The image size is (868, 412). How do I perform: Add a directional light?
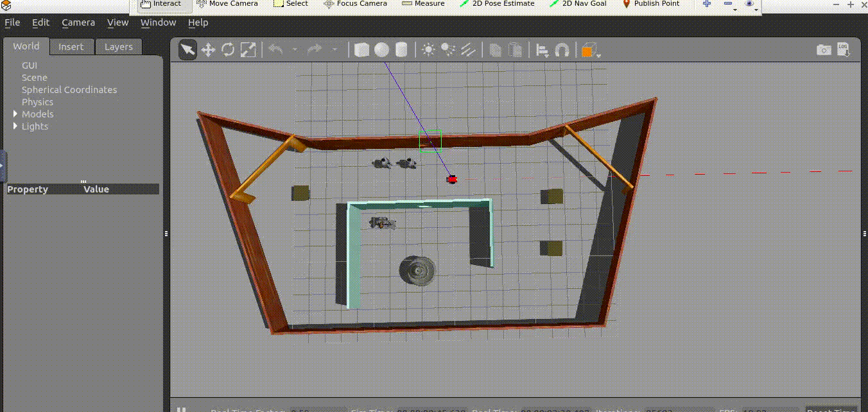click(x=468, y=50)
